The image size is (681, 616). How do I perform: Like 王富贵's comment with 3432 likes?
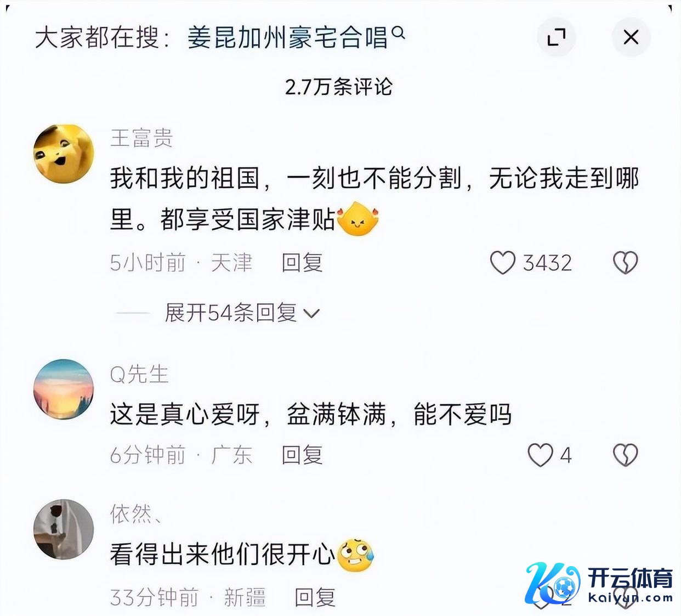coord(502,263)
